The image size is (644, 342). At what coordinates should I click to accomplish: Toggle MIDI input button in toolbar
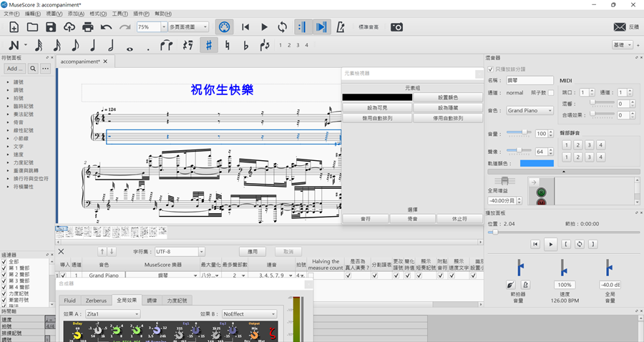pyautogui.click(x=224, y=27)
